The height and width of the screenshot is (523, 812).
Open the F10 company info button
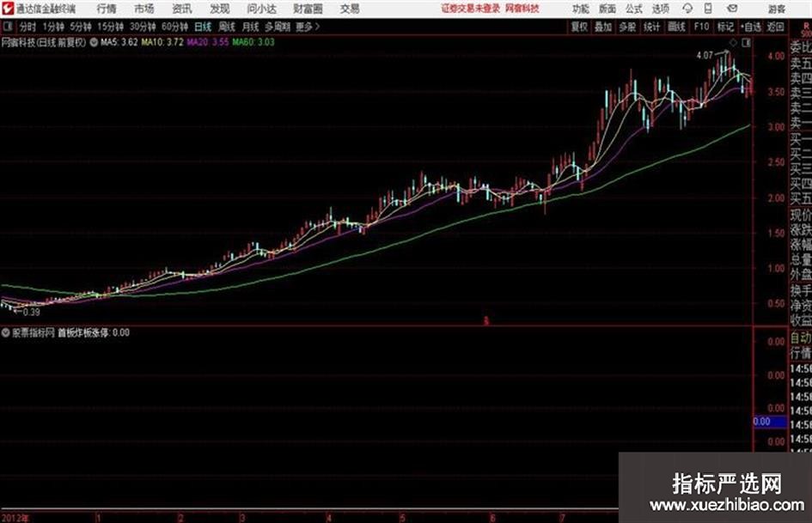point(702,27)
